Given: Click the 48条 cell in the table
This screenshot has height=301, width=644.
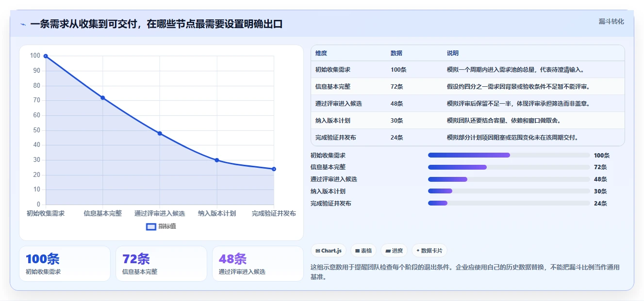Looking at the screenshot, I should [x=396, y=104].
